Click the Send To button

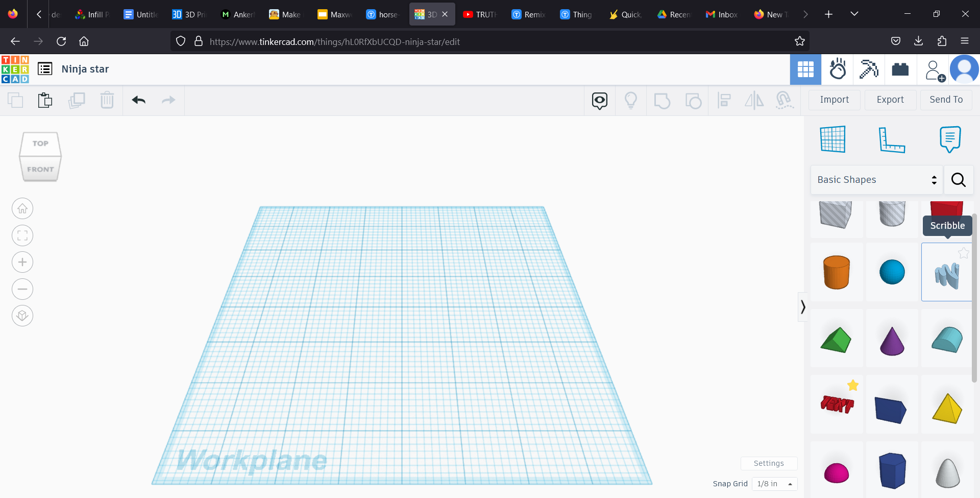pyautogui.click(x=946, y=100)
